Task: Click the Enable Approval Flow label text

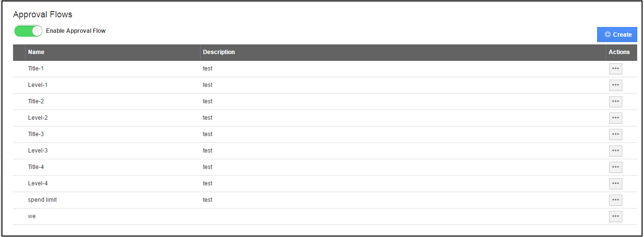Action: click(x=76, y=31)
